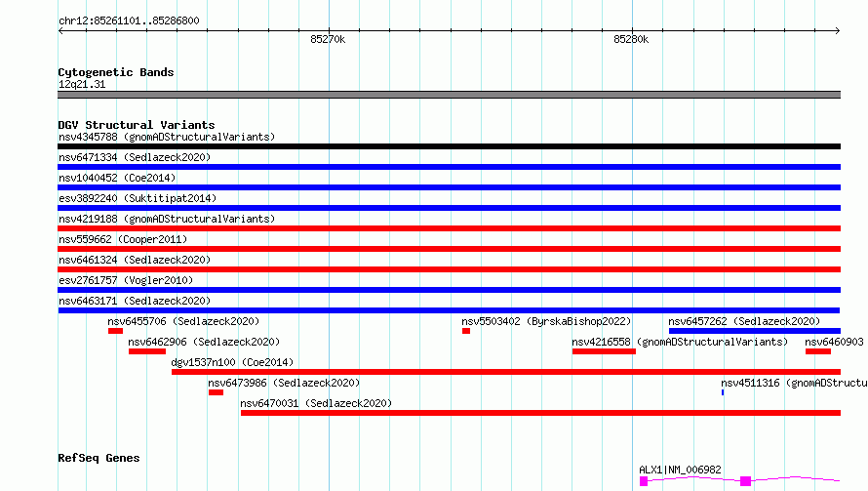This screenshot has width=868, height=491.
Task: Click the tiny red nsv5503402 variant marker
Action: (x=466, y=331)
